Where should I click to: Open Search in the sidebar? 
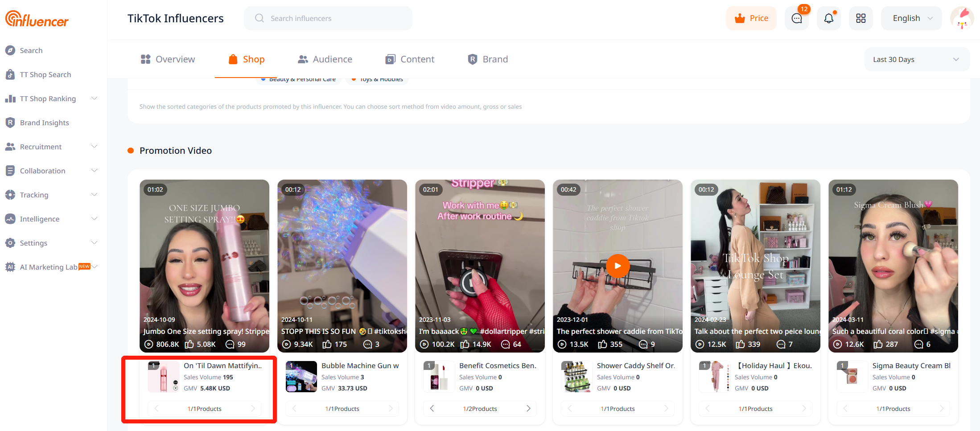[x=31, y=50]
